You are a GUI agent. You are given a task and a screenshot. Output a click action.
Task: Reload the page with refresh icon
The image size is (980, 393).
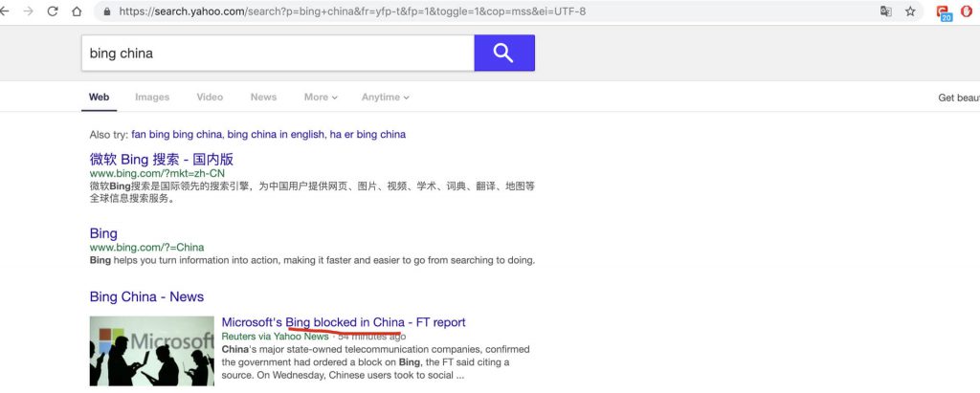tap(53, 11)
